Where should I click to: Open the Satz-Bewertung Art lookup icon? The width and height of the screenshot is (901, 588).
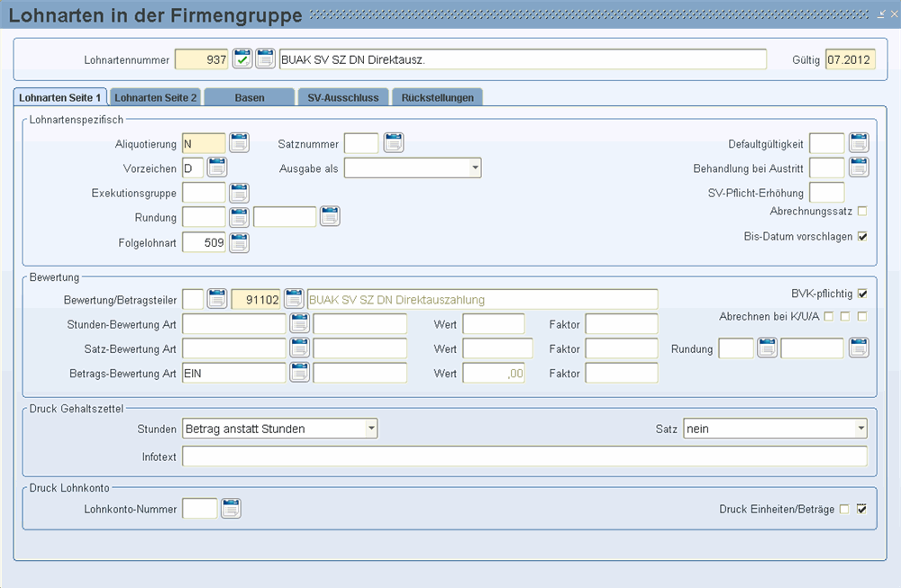click(299, 348)
